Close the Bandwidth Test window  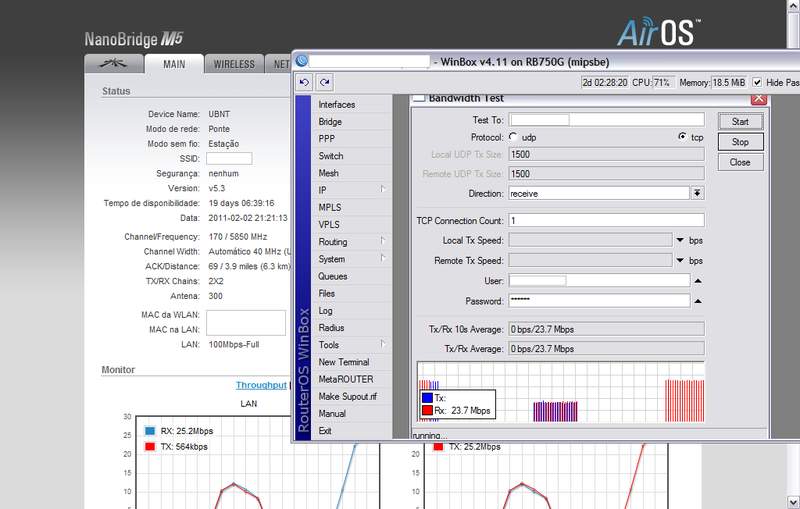click(x=758, y=98)
